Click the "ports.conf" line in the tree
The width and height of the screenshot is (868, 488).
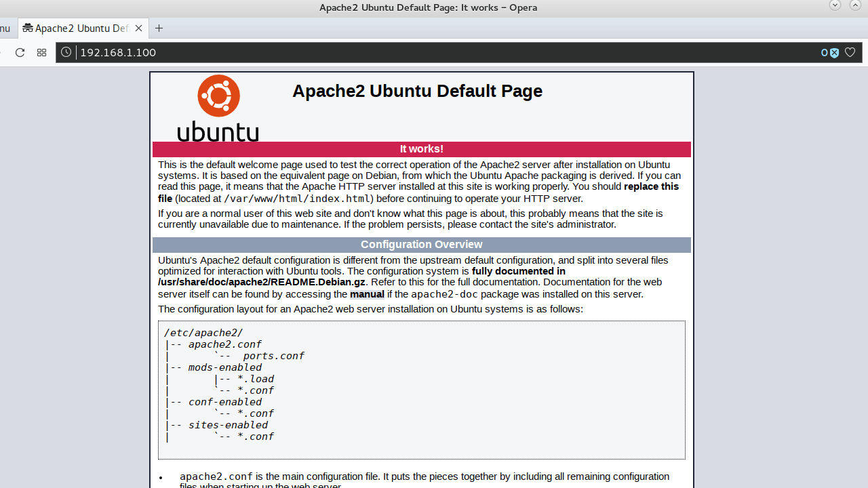pyautogui.click(x=274, y=356)
